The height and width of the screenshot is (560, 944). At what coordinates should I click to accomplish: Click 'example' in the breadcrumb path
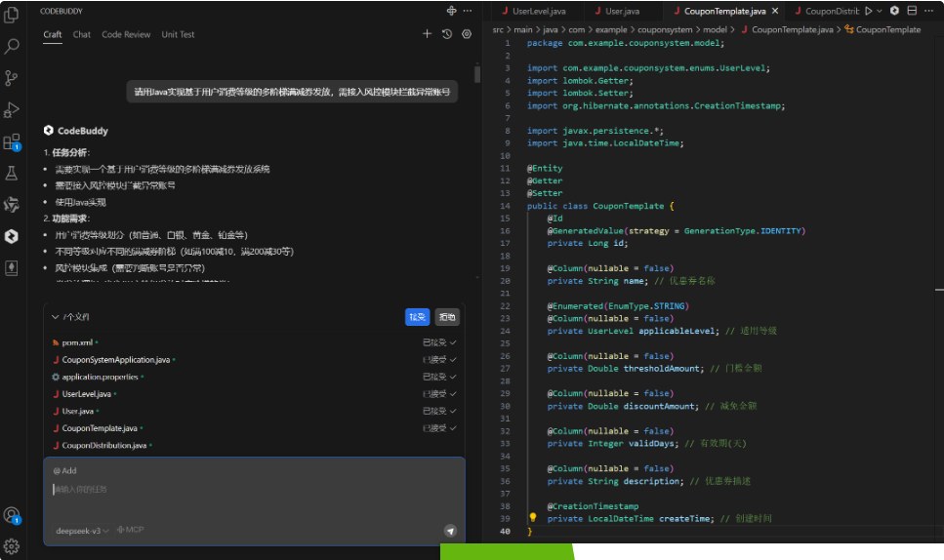pyautogui.click(x=611, y=29)
